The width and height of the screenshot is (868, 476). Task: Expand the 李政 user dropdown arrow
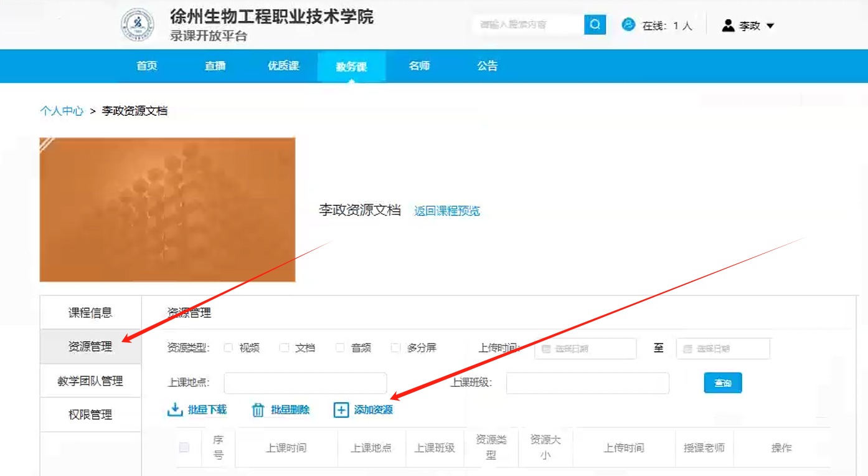[770, 26]
